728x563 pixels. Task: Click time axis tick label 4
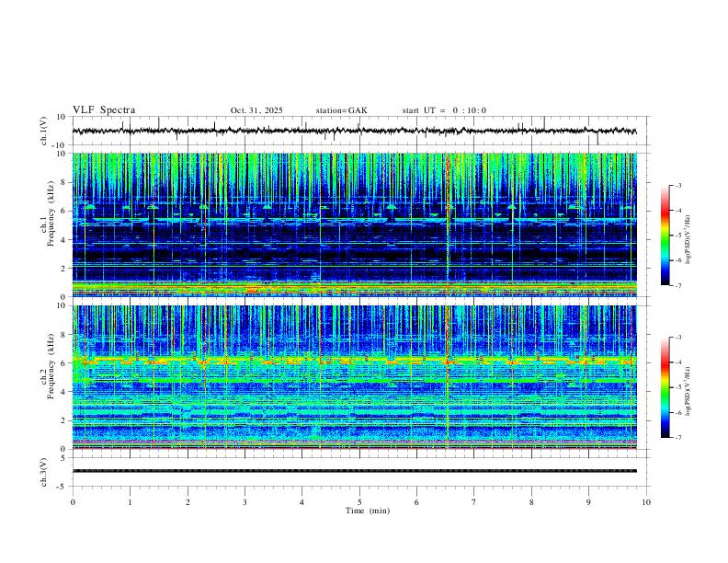coord(301,502)
